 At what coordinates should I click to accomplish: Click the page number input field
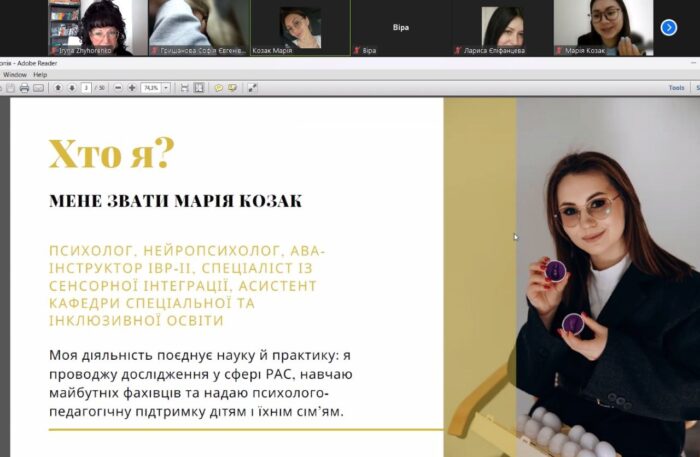[x=87, y=88]
